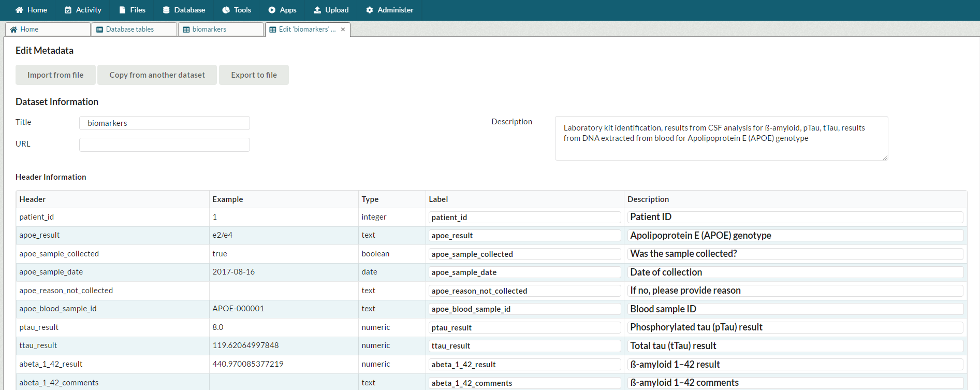The width and height of the screenshot is (980, 390).
Task: Open the Activity menu
Action: 83,10
